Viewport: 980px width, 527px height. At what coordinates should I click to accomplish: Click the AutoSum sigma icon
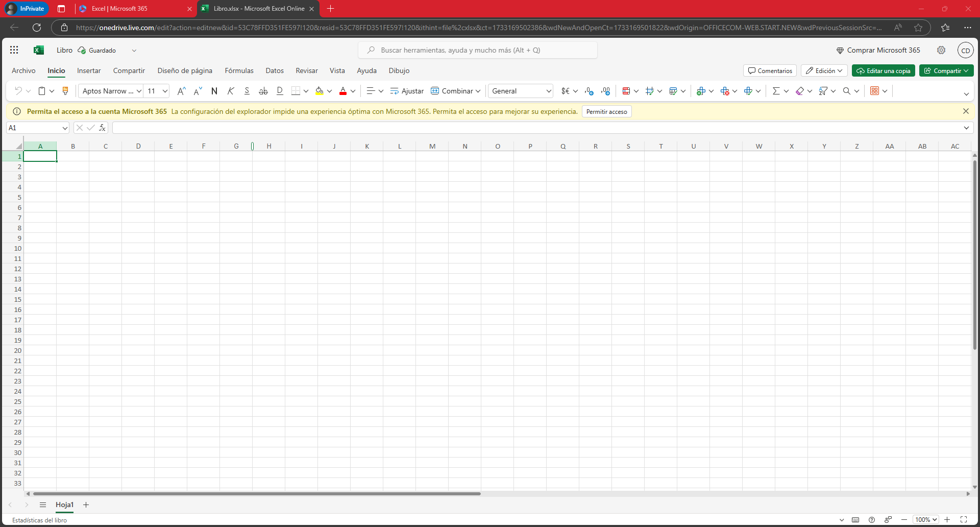coord(776,91)
